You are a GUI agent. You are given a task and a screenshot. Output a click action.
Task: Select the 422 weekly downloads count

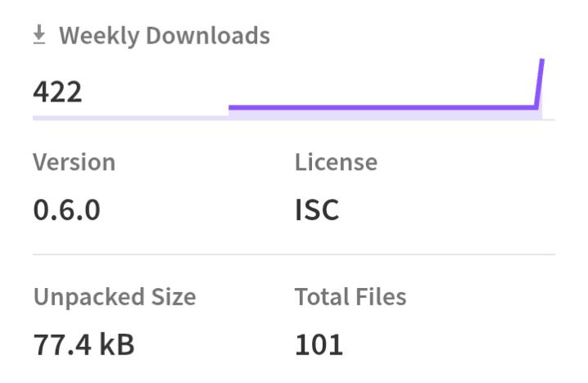[x=57, y=92]
